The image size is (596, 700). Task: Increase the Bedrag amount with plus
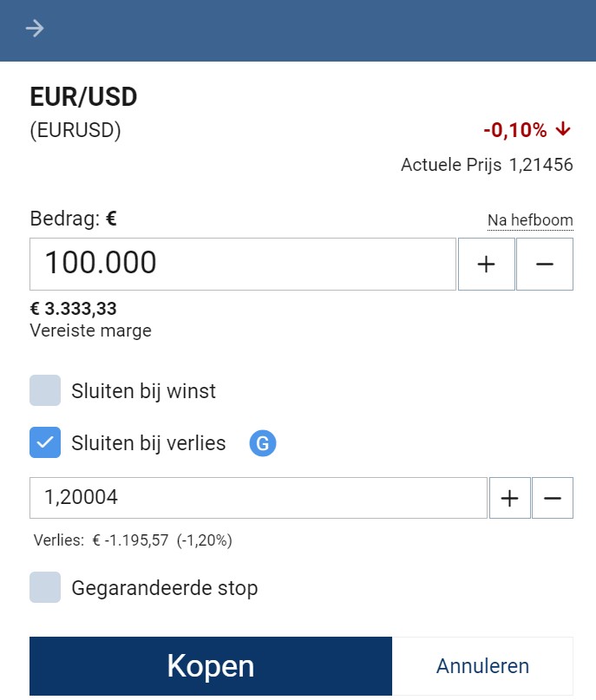[x=487, y=264]
